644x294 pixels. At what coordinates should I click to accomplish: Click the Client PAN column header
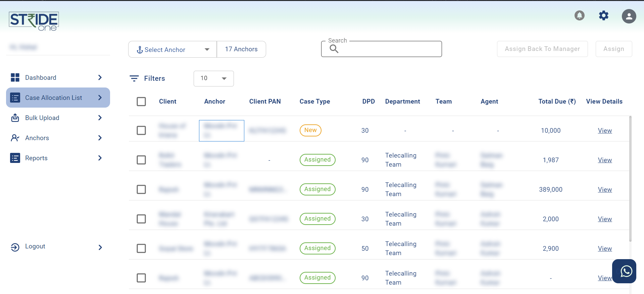point(265,102)
